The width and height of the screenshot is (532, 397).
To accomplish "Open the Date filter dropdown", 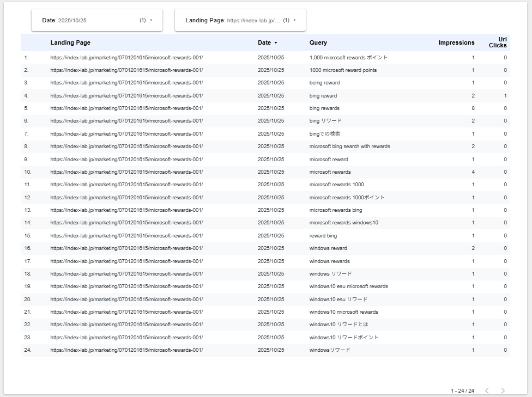I will 97,20.
